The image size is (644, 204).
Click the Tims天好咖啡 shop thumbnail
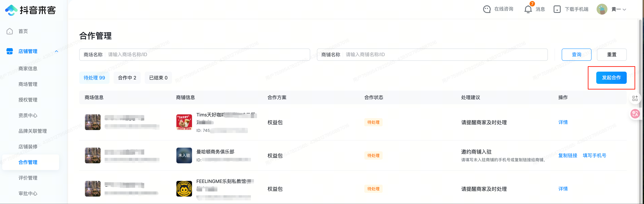184,122
